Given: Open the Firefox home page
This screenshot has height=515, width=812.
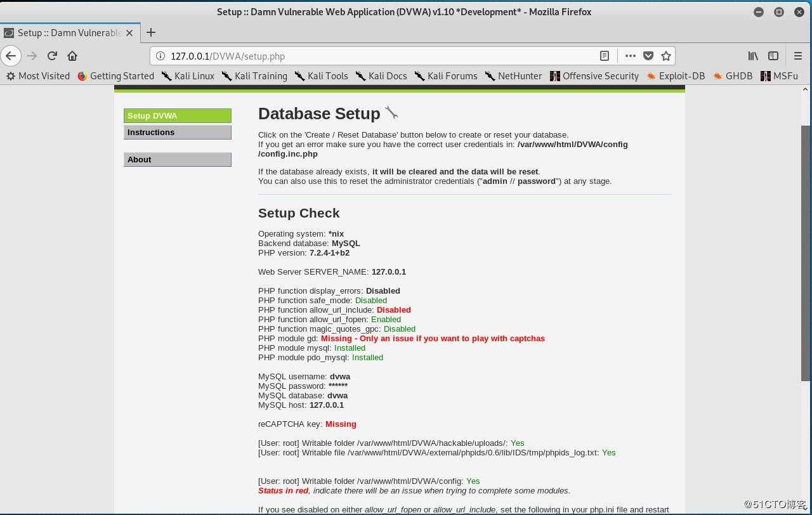Looking at the screenshot, I should coord(72,56).
